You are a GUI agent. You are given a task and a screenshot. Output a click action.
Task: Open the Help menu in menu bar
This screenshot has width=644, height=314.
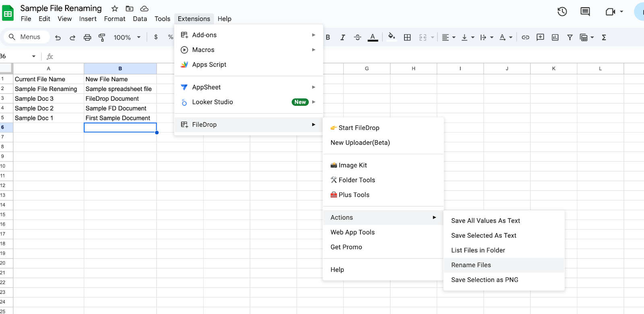[x=225, y=19]
